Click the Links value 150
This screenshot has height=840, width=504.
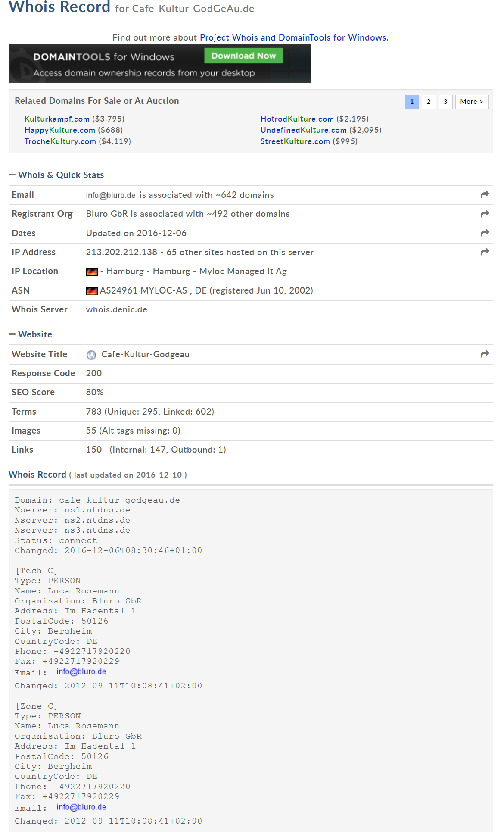point(93,450)
